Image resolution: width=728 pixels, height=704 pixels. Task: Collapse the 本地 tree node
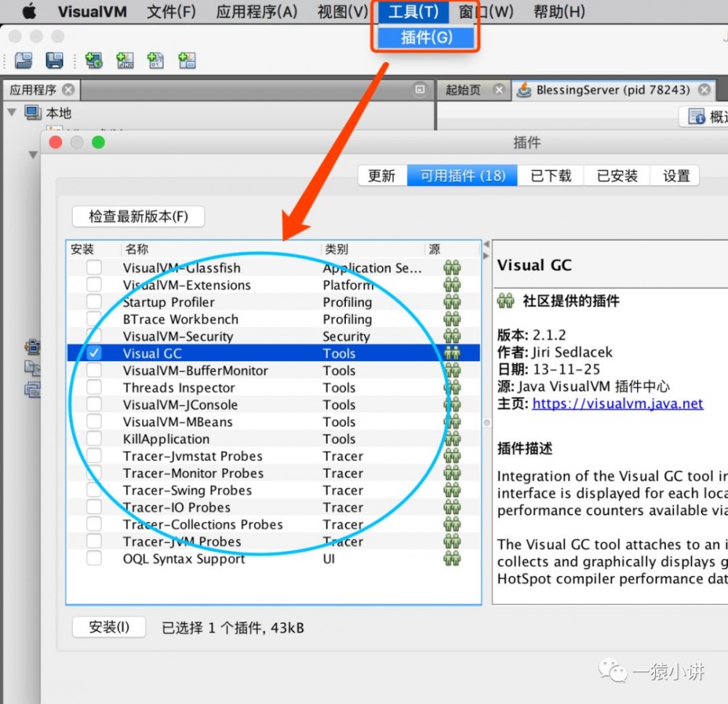click(12, 113)
